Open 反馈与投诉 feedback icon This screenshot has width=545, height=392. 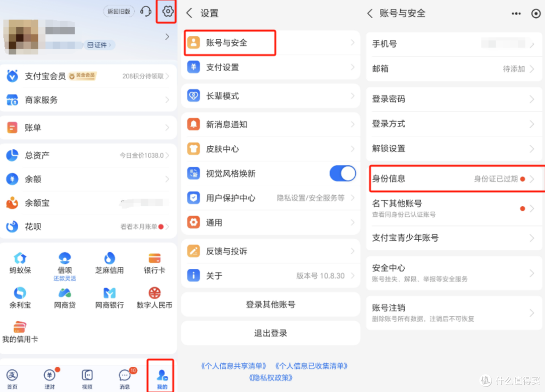click(194, 251)
